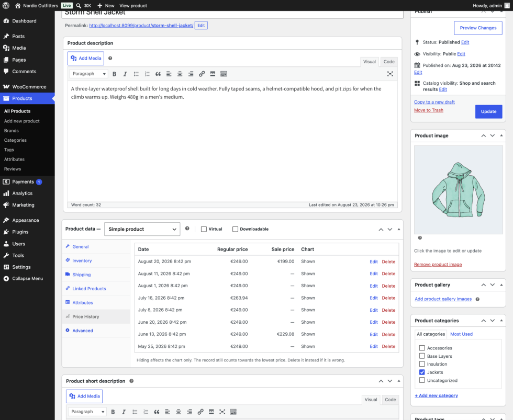Viewport: 513px width, 420px height.
Task: Click help icon below product image
Action: coord(420,237)
